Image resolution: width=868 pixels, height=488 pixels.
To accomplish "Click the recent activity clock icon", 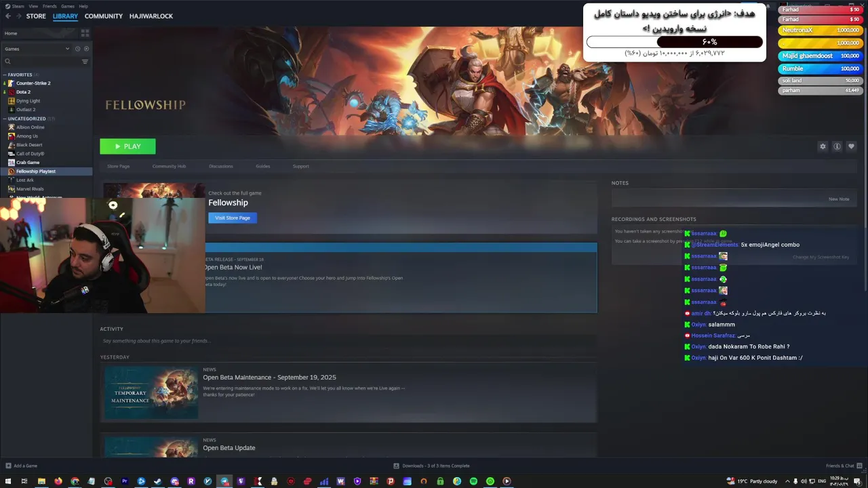I will tap(77, 49).
